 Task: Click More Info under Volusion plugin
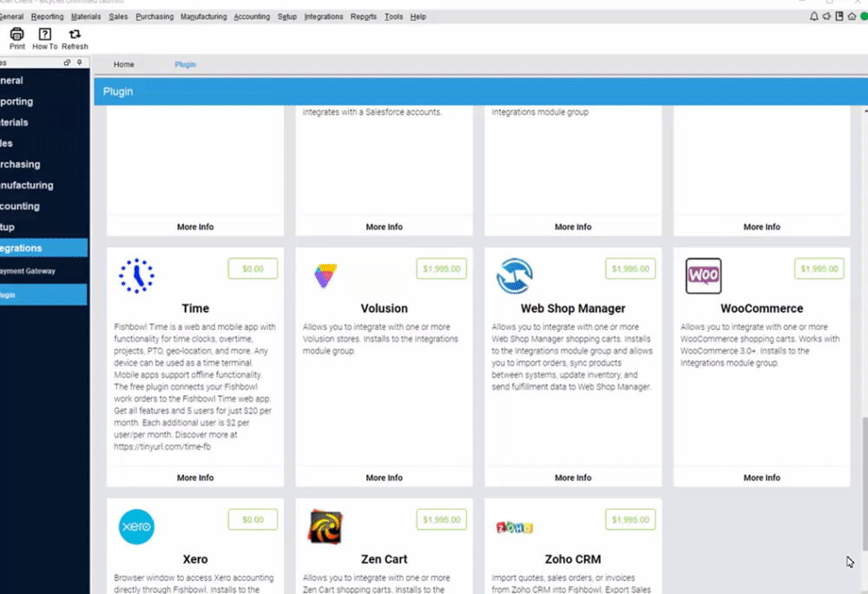click(x=385, y=478)
